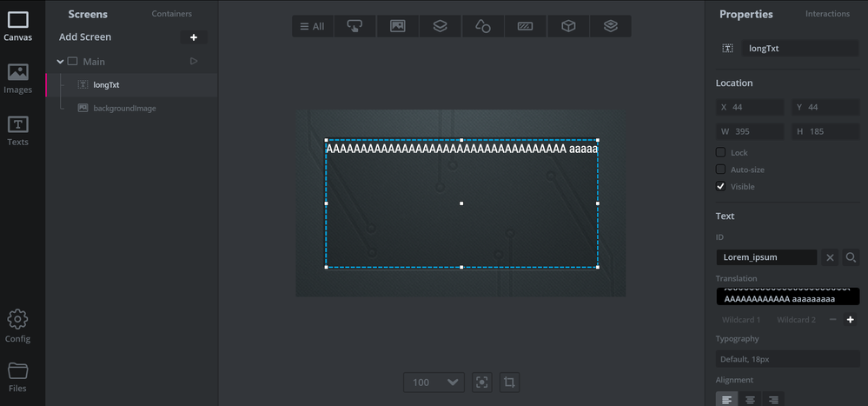This screenshot has height=406, width=868.
Task: Click the Lorem_ipsum text ID field
Action: coord(766,257)
